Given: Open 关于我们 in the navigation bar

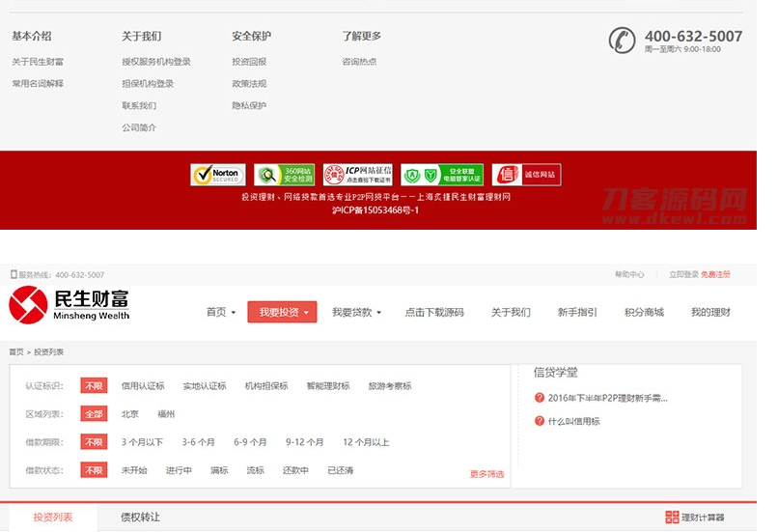Looking at the screenshot, I should pyautogui.click(x=511, y=312).
